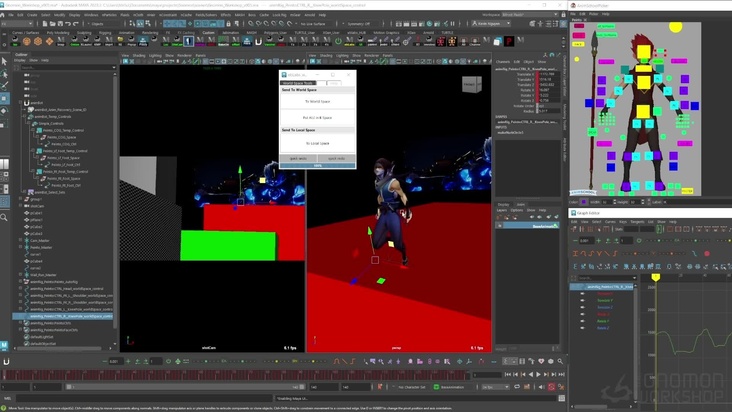Screen dimensions: 732x412
Task: Click the To Local Space button
Action: tap(317, 143)
